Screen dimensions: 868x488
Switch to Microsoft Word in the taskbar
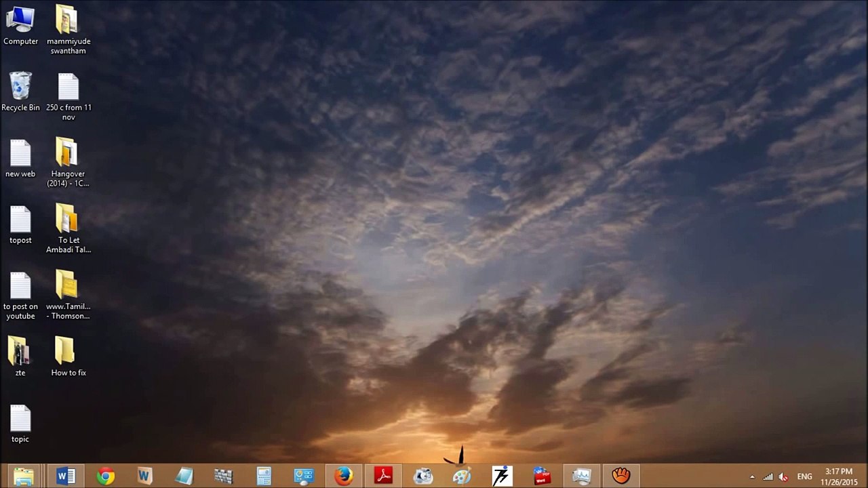(66, 476)
